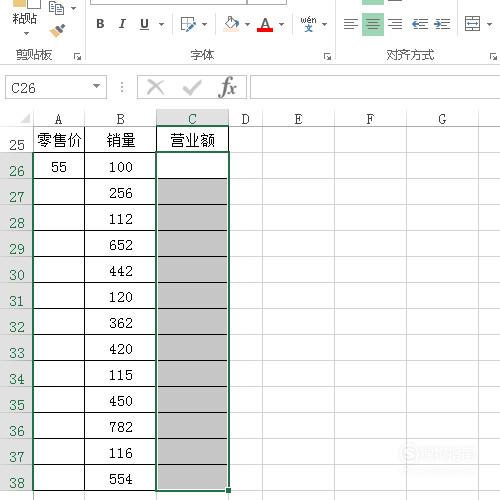Select the cell containing 442
The height and width of the screenshot is (500, 500).
coord(120,270)
